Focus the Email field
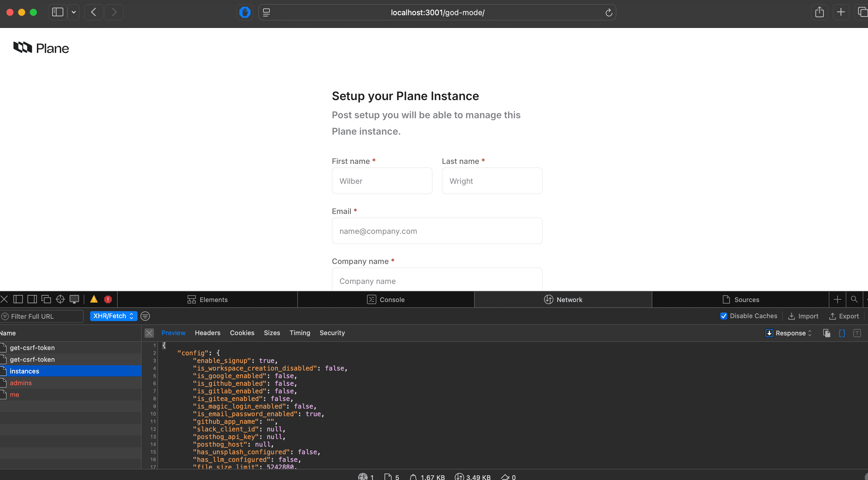 point(437,231)
